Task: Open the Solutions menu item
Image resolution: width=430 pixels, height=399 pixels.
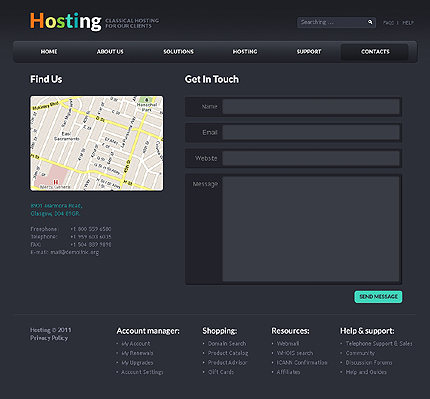Action: (x=178, y=52)
